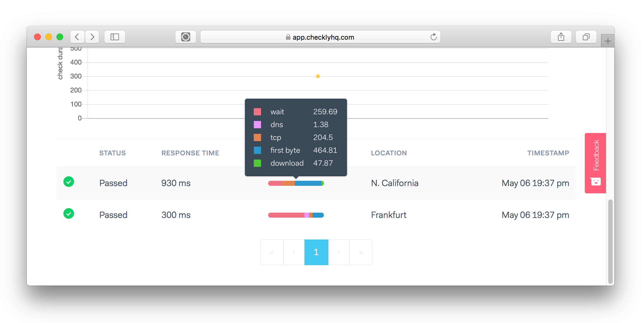
Task: Click the first page double arrow button
Action: 271,252
